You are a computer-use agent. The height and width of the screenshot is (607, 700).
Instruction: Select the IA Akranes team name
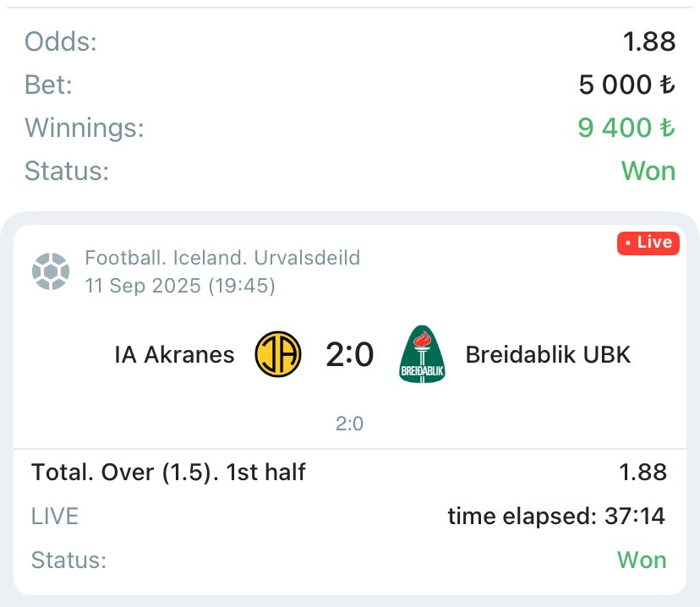pyautogui.click(x=174, y=355)
